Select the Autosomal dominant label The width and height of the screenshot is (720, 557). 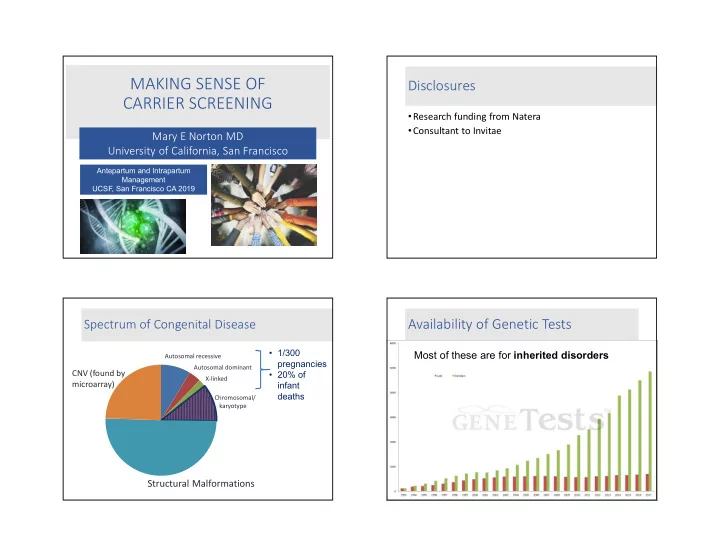pyautogui.click(x=223, y=367)
